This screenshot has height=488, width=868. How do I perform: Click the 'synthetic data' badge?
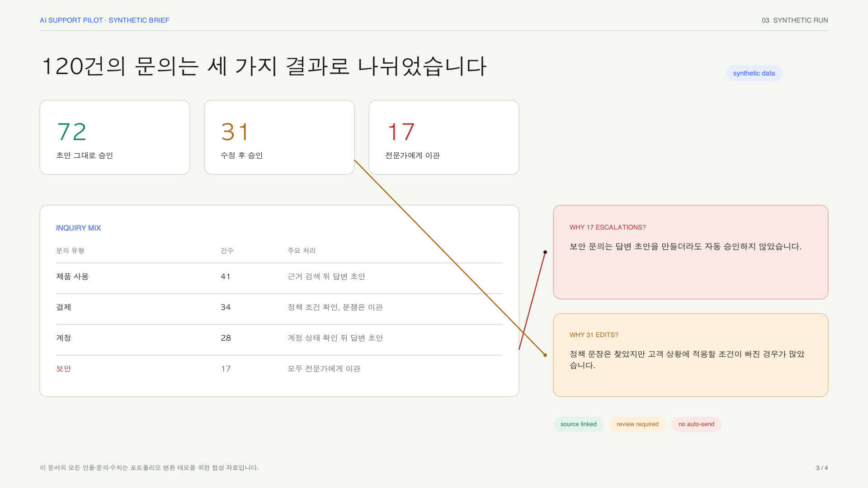[754, 73]
